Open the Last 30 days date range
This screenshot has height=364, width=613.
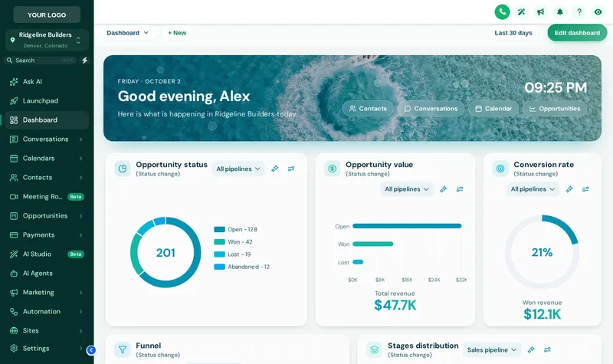(x=513, y=33)
